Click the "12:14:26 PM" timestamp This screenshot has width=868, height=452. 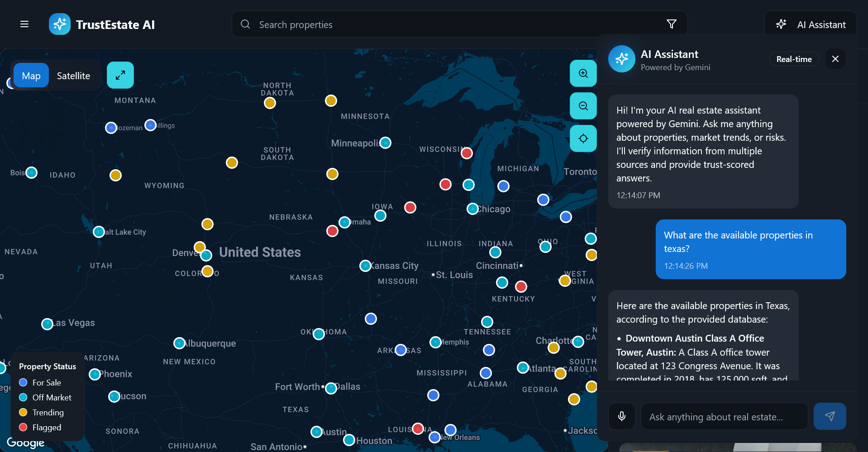click(x=686, y=266)
